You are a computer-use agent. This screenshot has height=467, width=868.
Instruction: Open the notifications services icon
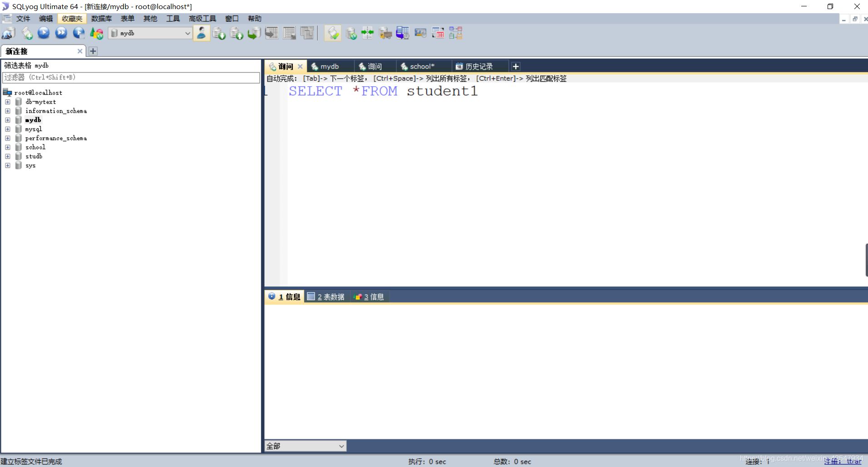coord(420,33)
